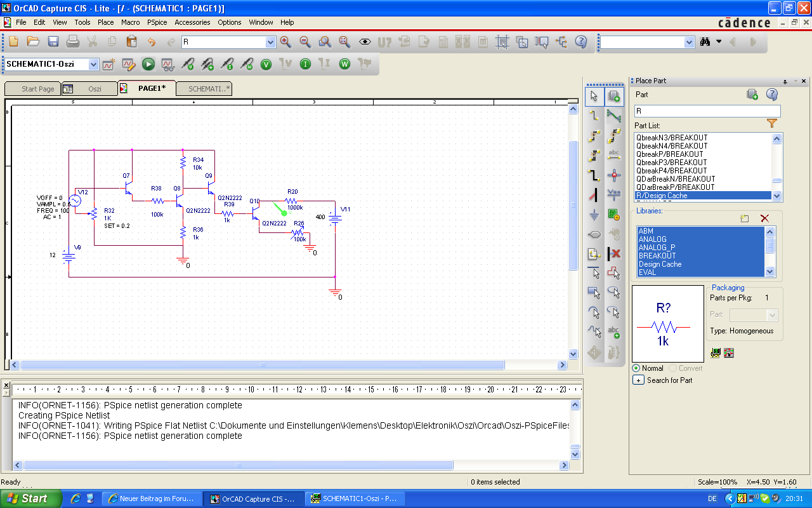Open the File menu
Screen dimensions: 812x508
[x=21, y=22]
